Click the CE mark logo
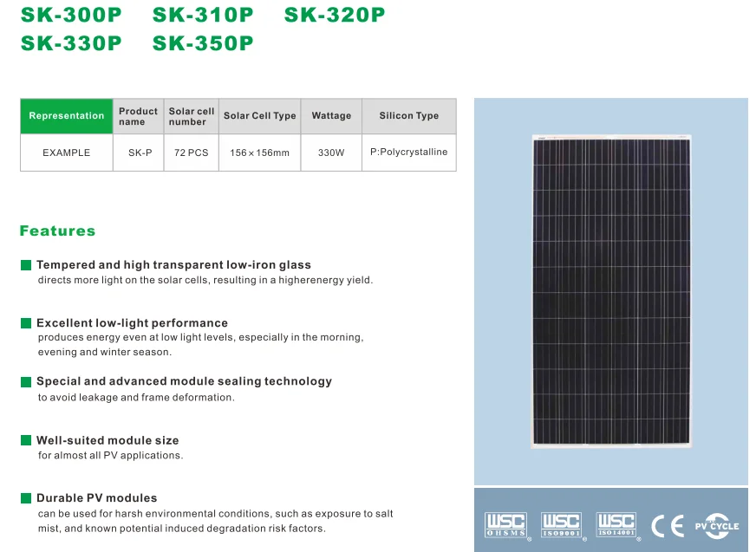This screenshot has height=552, width=756. [x=668, y=526]
